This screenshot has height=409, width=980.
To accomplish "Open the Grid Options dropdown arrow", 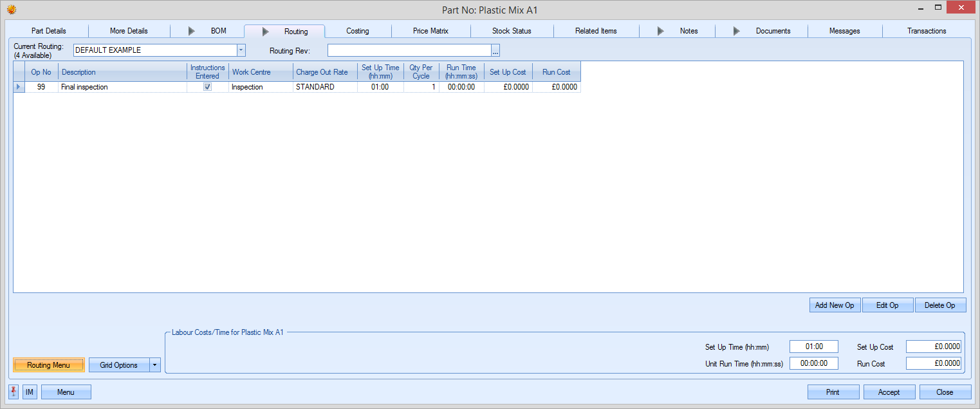I will 154,365.
